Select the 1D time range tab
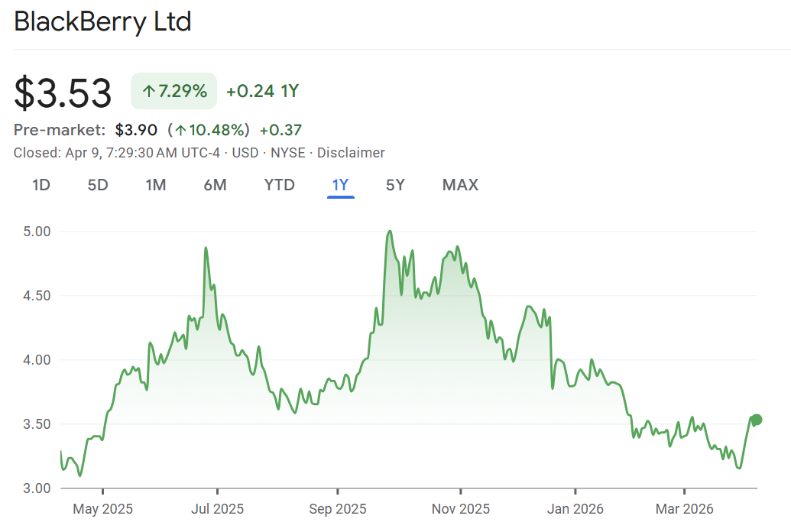 pyautogui.click(x=41, y=185)
